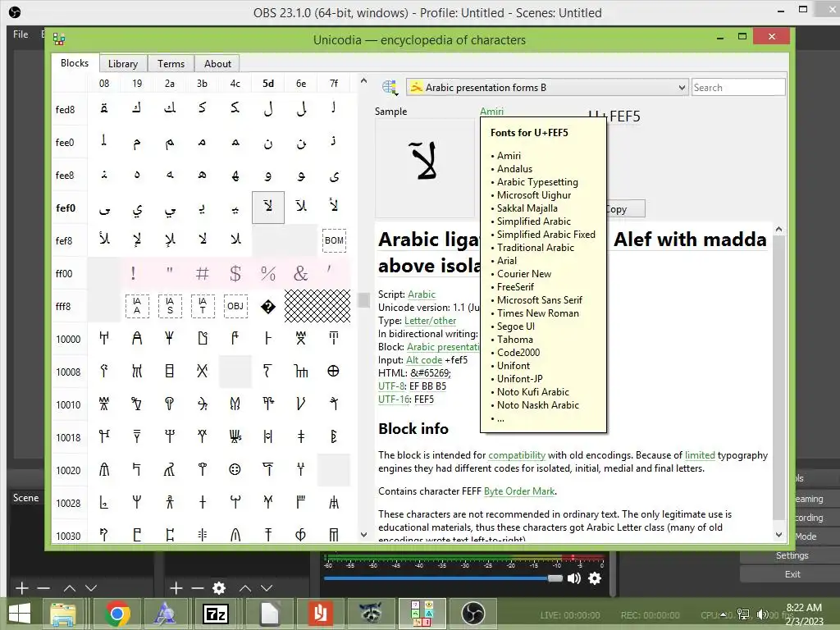The height and width of the screenshot is (630, 840).
Task: Click the Unicodia taskbar icon
Action: tap(422, 614)
